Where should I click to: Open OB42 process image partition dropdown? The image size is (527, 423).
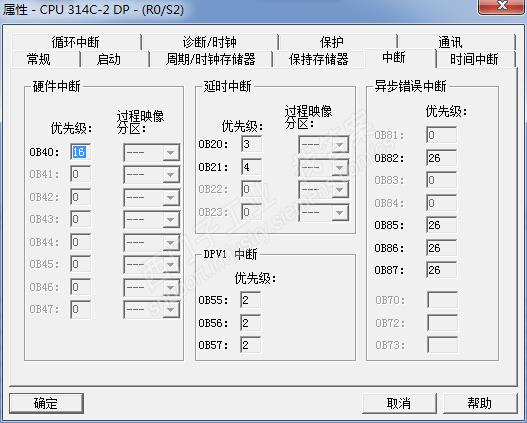coord(151,197)
